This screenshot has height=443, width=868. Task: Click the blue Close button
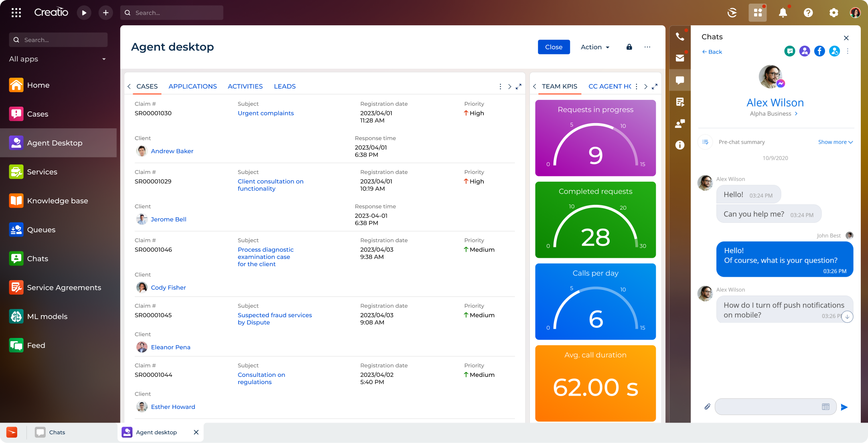554,47
